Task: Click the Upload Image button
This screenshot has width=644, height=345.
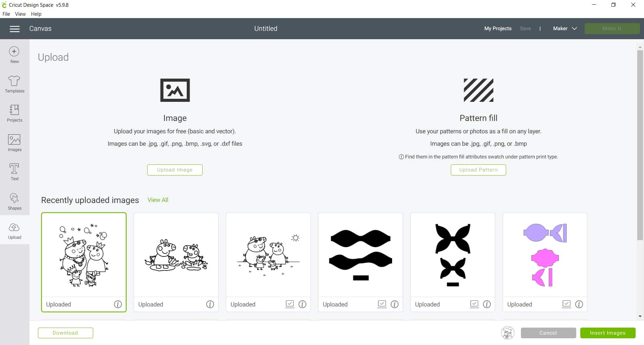Action: coord(175,170)
